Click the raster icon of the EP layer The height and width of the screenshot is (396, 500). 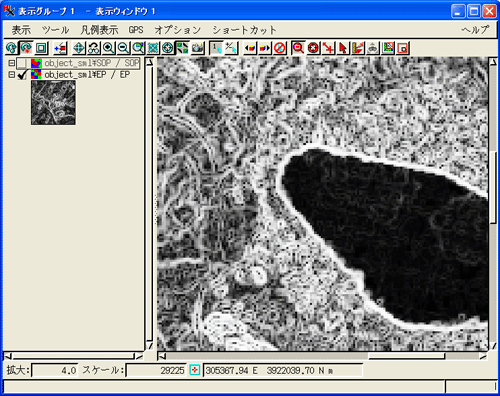[36, 74]
